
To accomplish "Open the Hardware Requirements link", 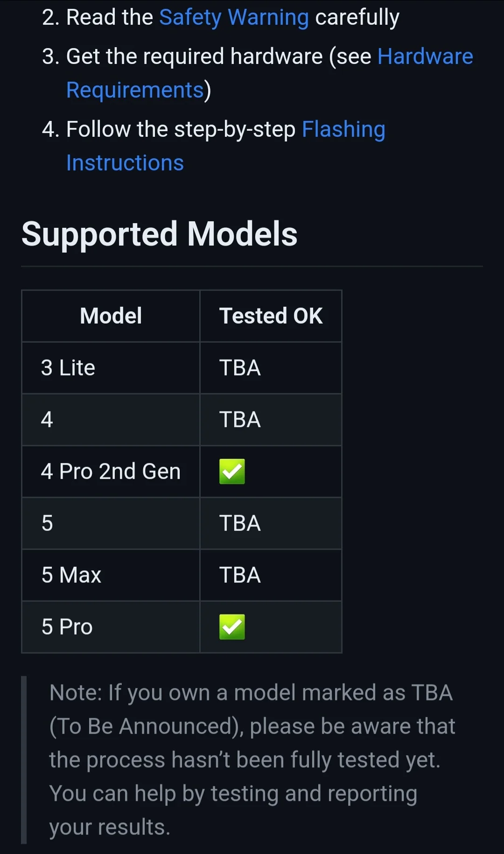I will (x=425, y=56).
